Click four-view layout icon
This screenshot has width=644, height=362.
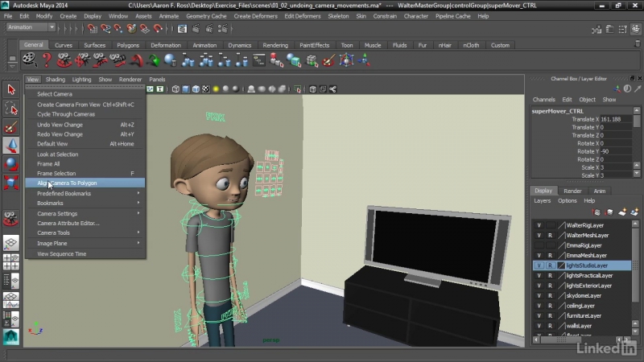point(11,262)
